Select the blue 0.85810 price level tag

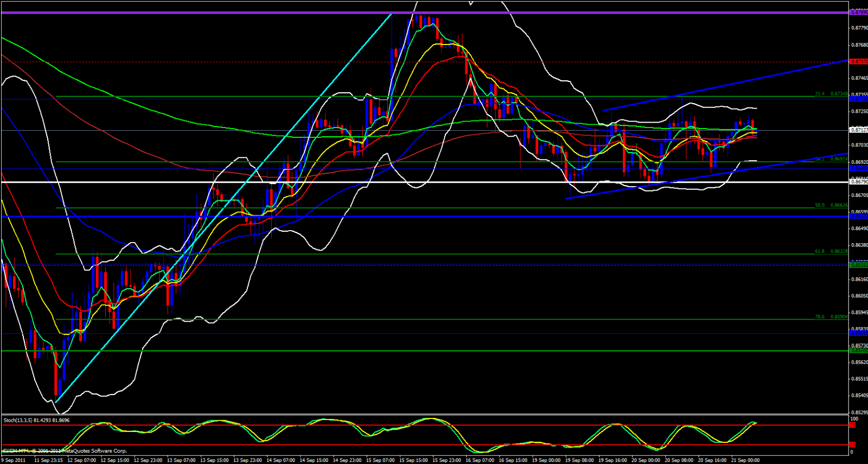coord(858,334)
